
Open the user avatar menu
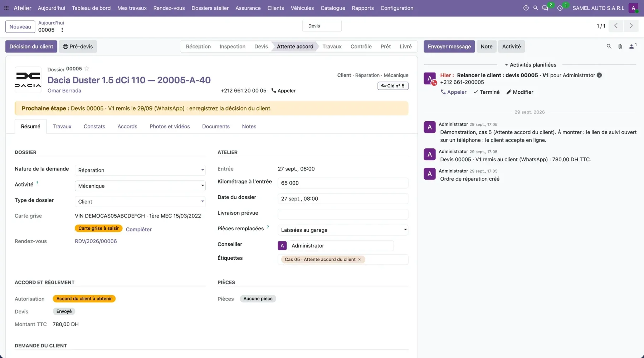coord(633,8)
